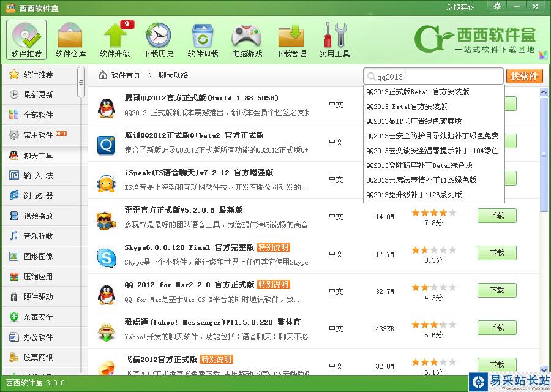551x392 pixels.
Task: Click 特别说明 tag on 飞信2012 row
Action: tap(217, 360)
